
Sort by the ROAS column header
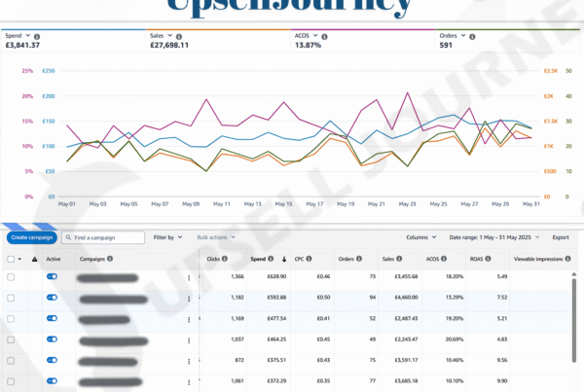pyautogui.click(x=476, y=259)
